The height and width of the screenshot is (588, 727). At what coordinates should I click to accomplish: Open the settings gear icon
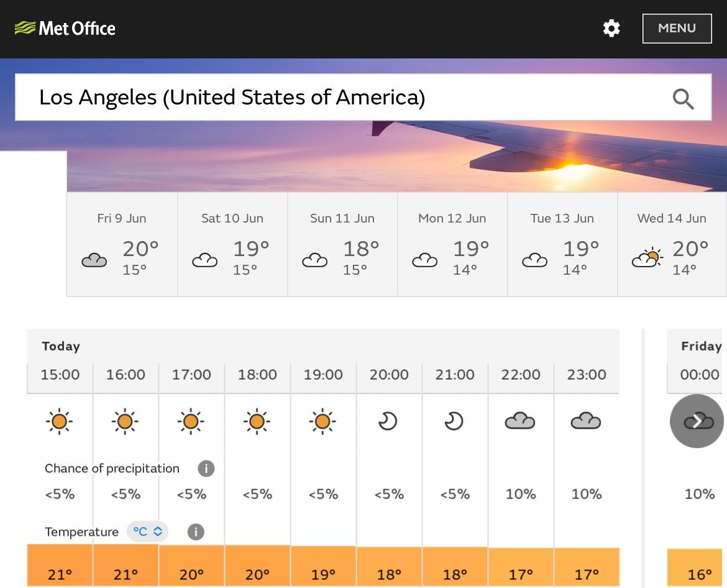tap(611, 29)
